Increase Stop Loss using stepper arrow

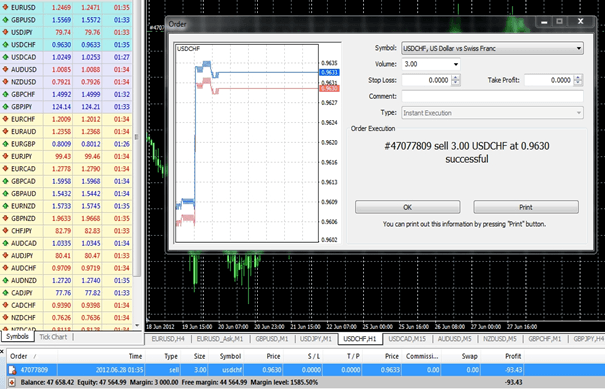[456, 78]
